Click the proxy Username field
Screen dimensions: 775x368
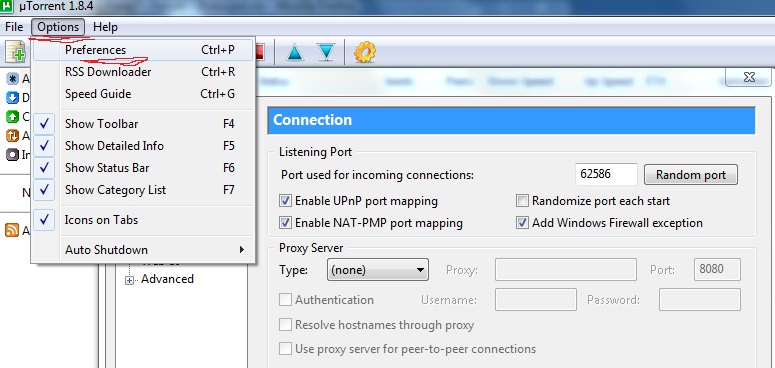pyautogui.click(x=536, y=300)
